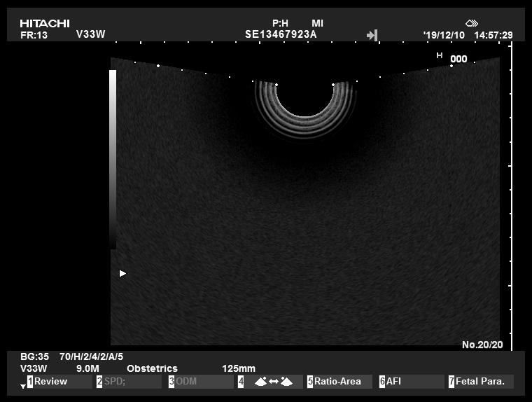
Task: Click the swap-arrows icon in key 4
Action: 273,382
